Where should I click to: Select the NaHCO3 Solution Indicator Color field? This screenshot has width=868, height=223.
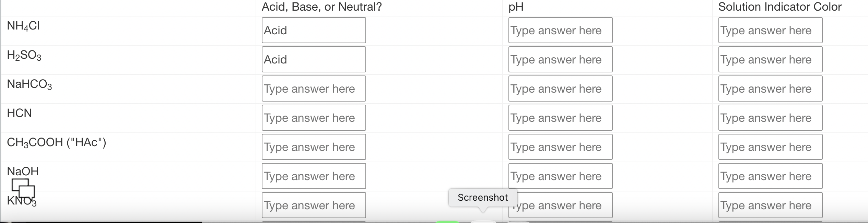(x=770, y=89)
